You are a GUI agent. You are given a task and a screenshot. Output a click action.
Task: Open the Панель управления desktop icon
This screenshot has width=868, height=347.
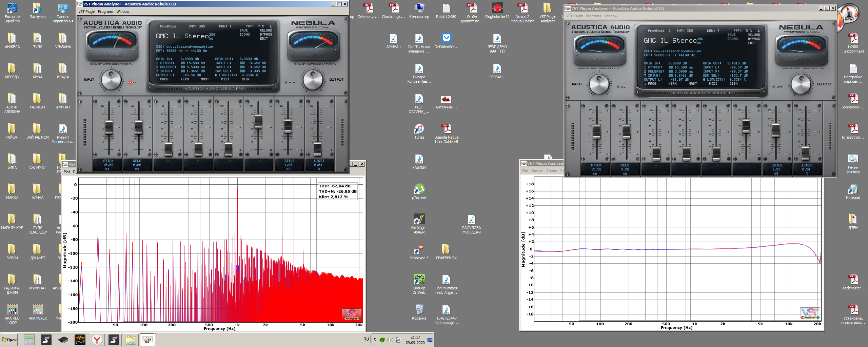pos(63,12)
